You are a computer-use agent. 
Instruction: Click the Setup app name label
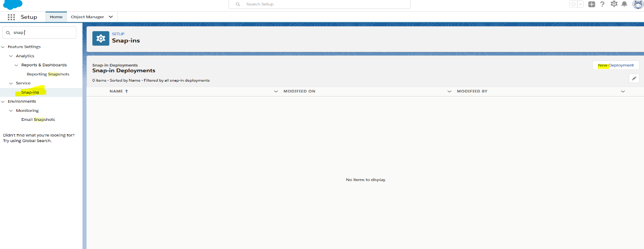point(29,17)
